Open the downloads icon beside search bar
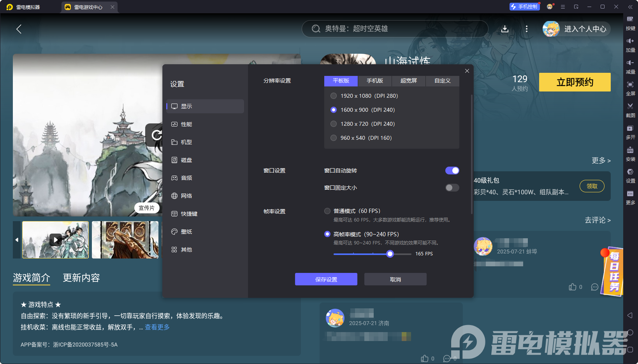 click(x=505, y=29)
